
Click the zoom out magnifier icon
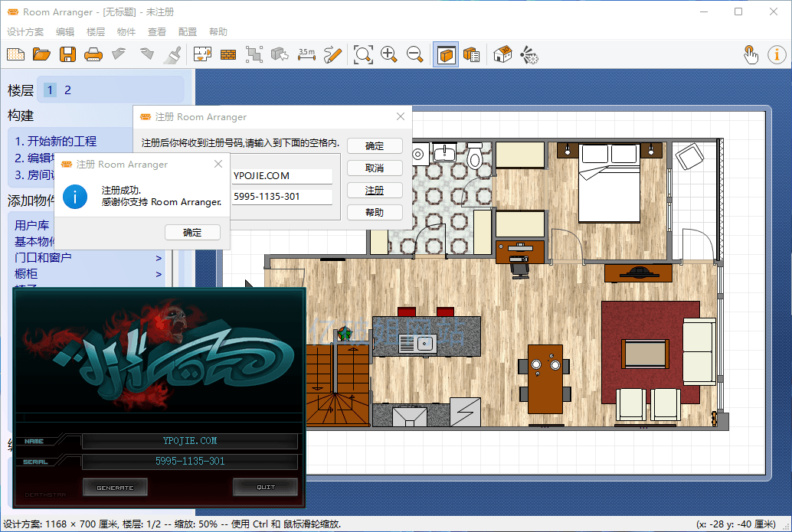coord(415,54)
